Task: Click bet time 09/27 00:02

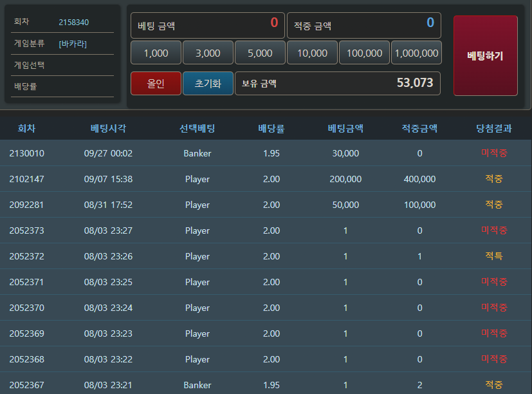Action: [x=108, y=153]
